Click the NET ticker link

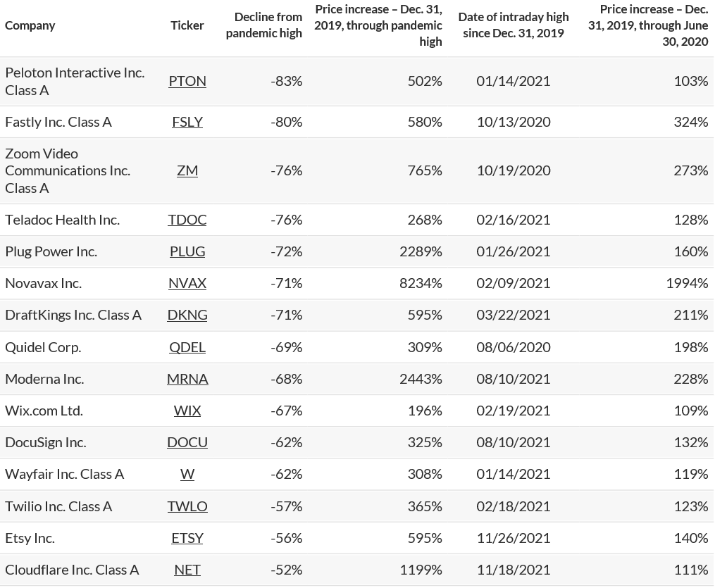coord(187,570)
